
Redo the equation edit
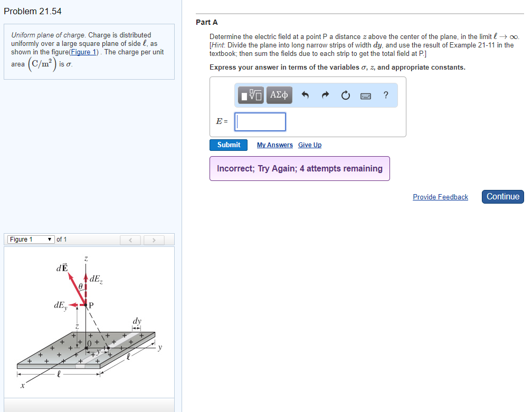(x=325, y=95)
